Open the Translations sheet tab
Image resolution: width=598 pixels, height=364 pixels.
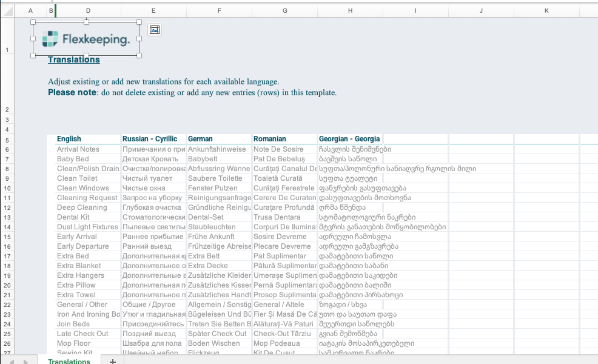click(x=69, y=361)
